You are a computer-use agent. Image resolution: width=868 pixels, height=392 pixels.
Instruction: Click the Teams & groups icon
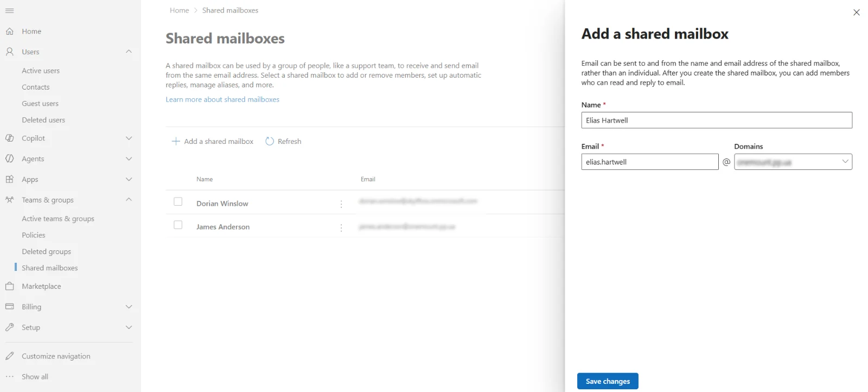point(9,200)
